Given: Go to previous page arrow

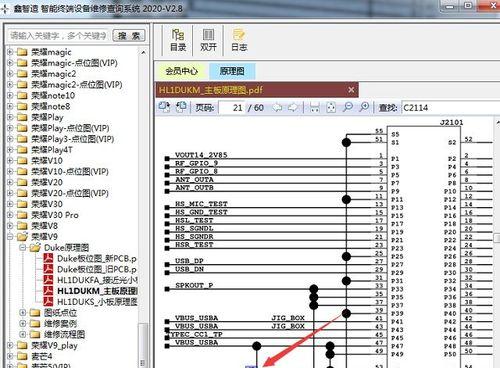Looking at the screenshot, I should tap(277, 108).
